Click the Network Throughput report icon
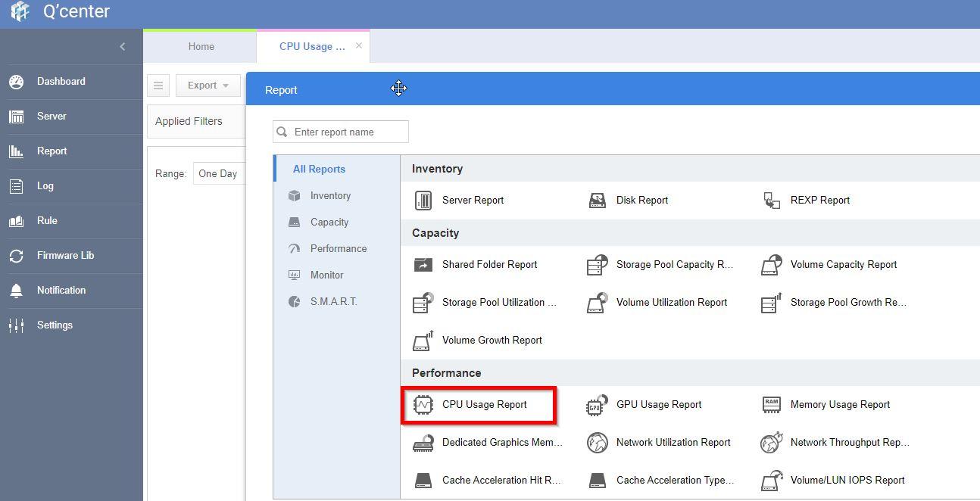The image size is (980, 501). [772, 443]
